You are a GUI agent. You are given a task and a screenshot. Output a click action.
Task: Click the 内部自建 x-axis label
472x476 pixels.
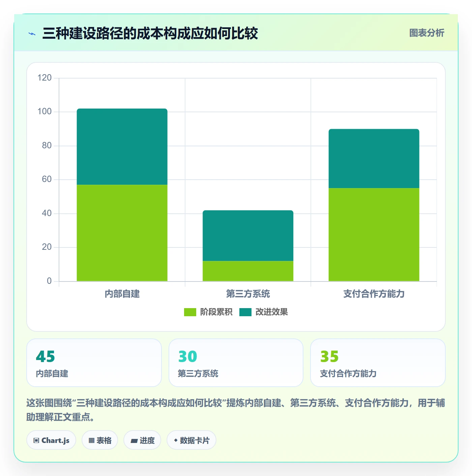[x=122, y=294]
